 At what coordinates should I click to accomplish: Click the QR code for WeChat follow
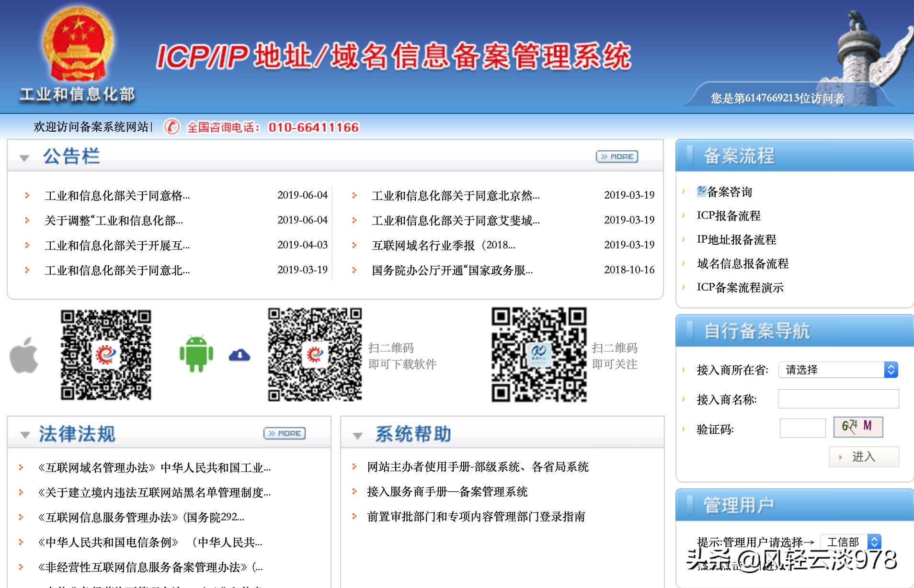(538, 355)
